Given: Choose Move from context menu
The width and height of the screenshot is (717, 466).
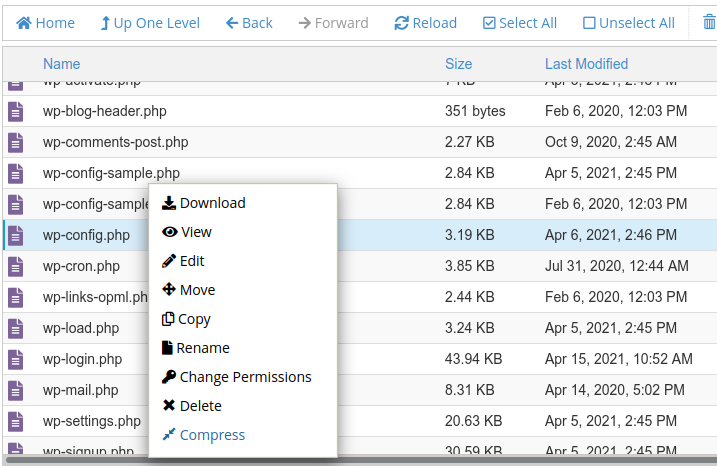Looking at the screenshot, I should tap(188, 290).
